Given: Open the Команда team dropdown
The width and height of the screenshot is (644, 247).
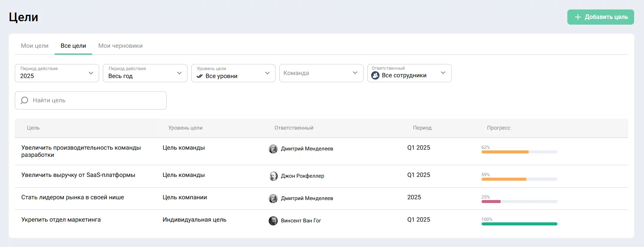Looking at the screenshot, I should [321, 73].
